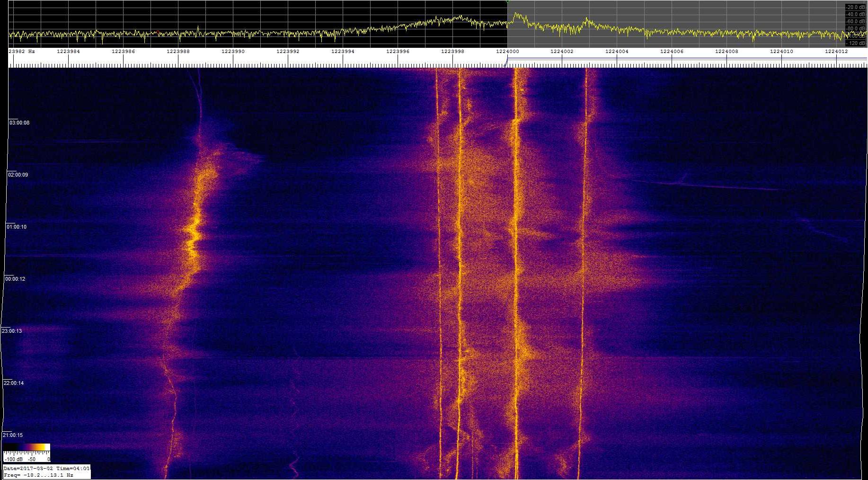Click the 02:00:09 time marker
The height and width of the screenshot is (480, 868).
[x=18, y=175]
